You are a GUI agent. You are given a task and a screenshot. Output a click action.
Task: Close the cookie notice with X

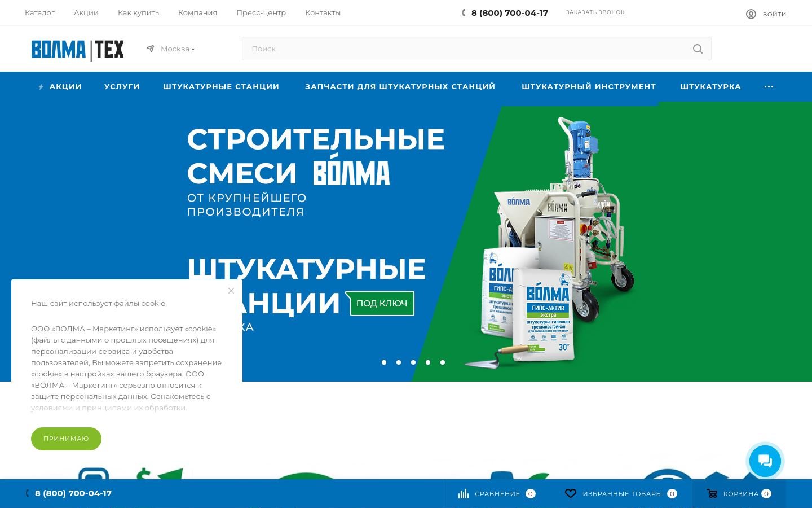pyautogui.click(x=231, y=291)
